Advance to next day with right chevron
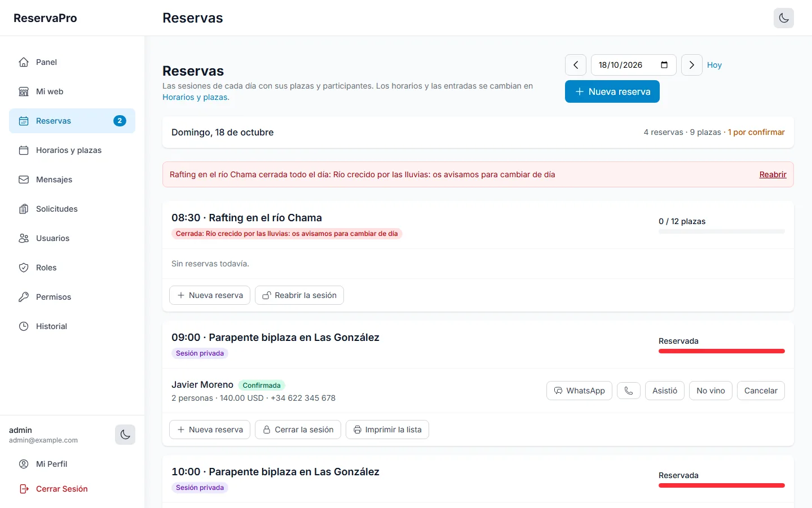812x508 pixels. click(x=692, y=65)
